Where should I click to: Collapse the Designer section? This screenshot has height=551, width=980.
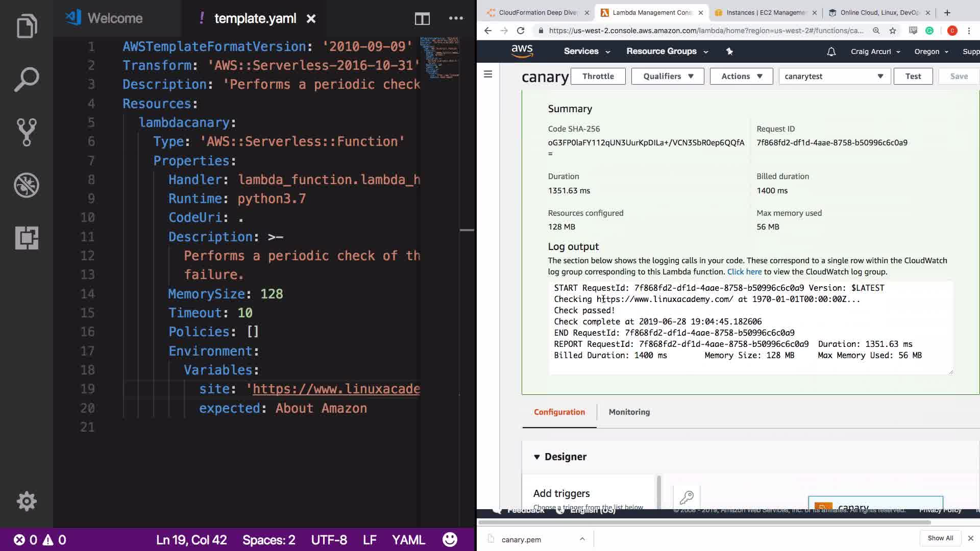[x=537, y=457]
